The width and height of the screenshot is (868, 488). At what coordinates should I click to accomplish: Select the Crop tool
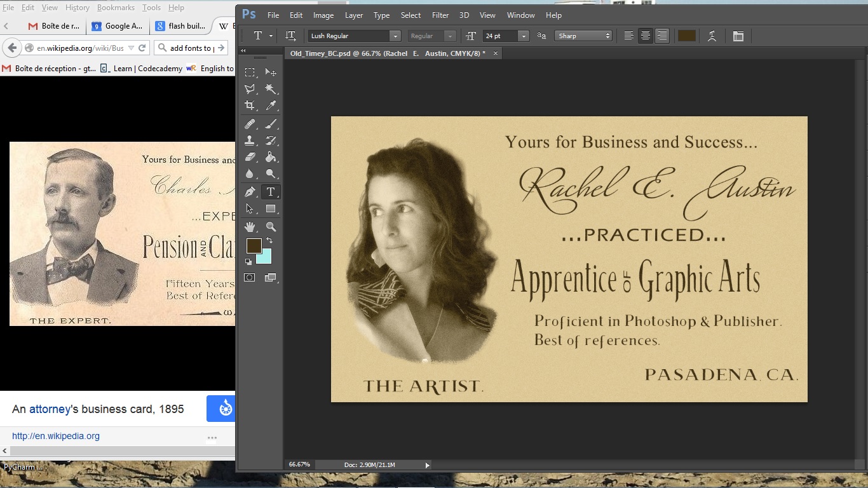pos(250,105)
